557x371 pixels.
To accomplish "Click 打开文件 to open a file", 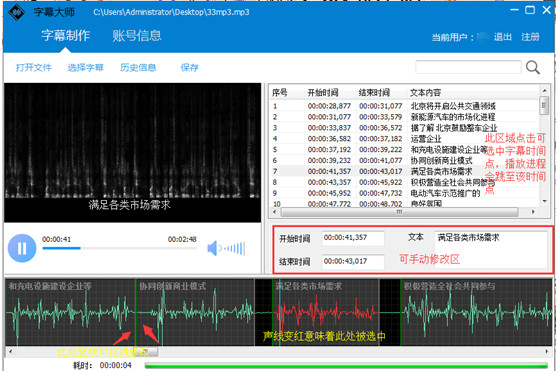I will point(34,68).
